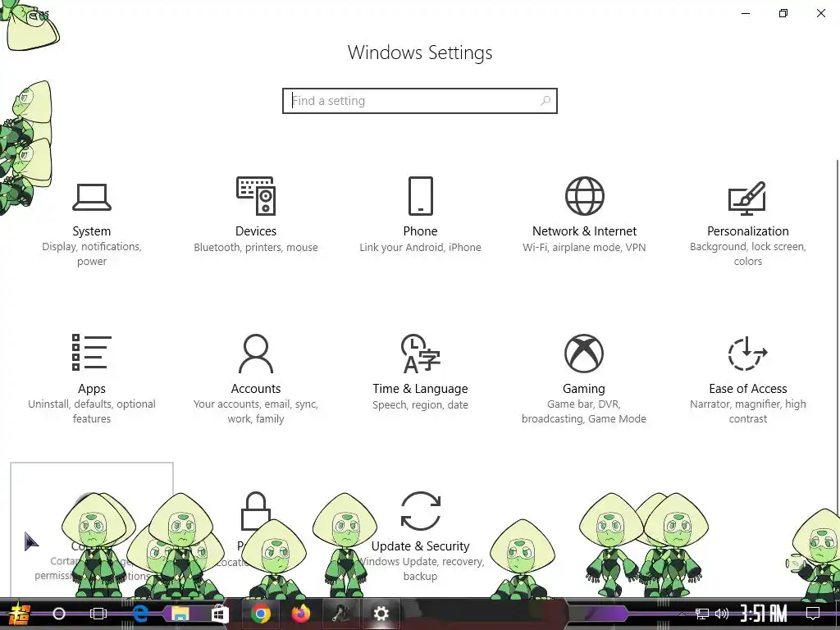Open Microsoft Store from the taskbar

[x=220, y=614]
